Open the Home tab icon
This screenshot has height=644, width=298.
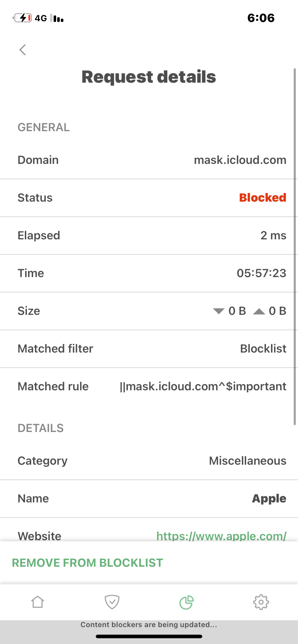pos(37,602)
